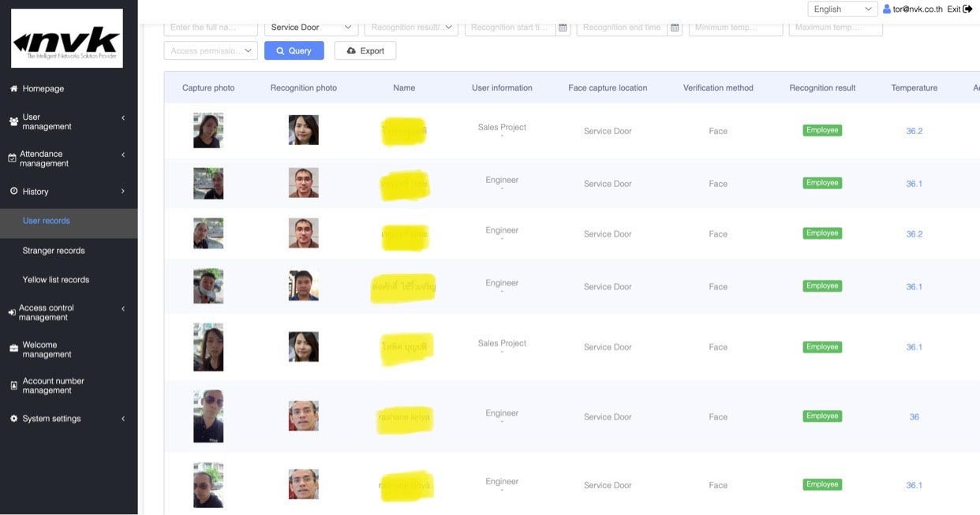Click the User management people icon
The width and height of the screenshot is (980, 515).
(13, 121)
